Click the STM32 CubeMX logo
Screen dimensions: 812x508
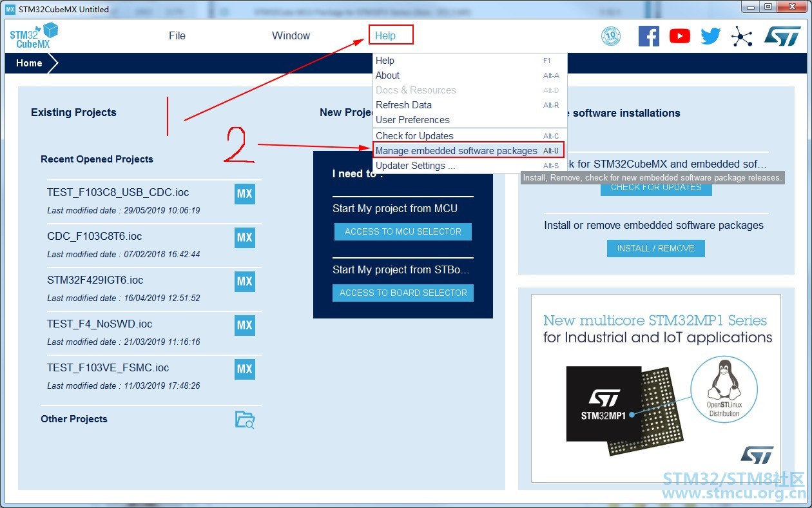(34, 35)
